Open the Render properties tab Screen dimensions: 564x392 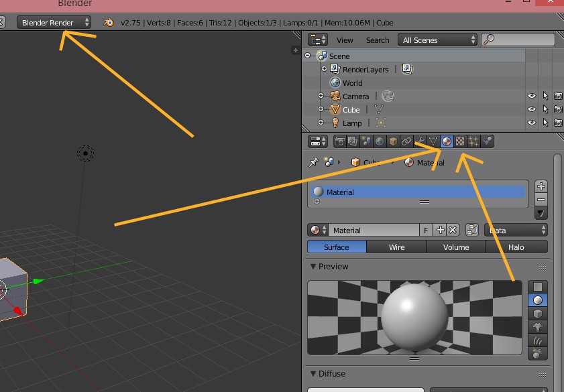[339, 141]
